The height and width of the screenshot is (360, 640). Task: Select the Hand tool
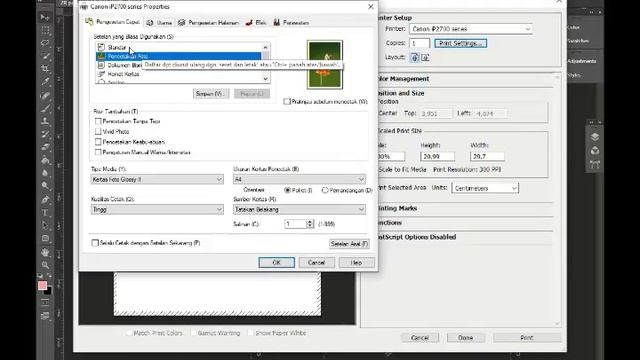point(45,252)
